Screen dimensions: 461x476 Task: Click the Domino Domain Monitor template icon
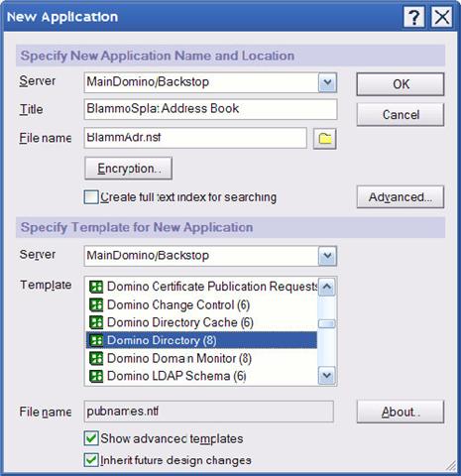coord(96,358)
